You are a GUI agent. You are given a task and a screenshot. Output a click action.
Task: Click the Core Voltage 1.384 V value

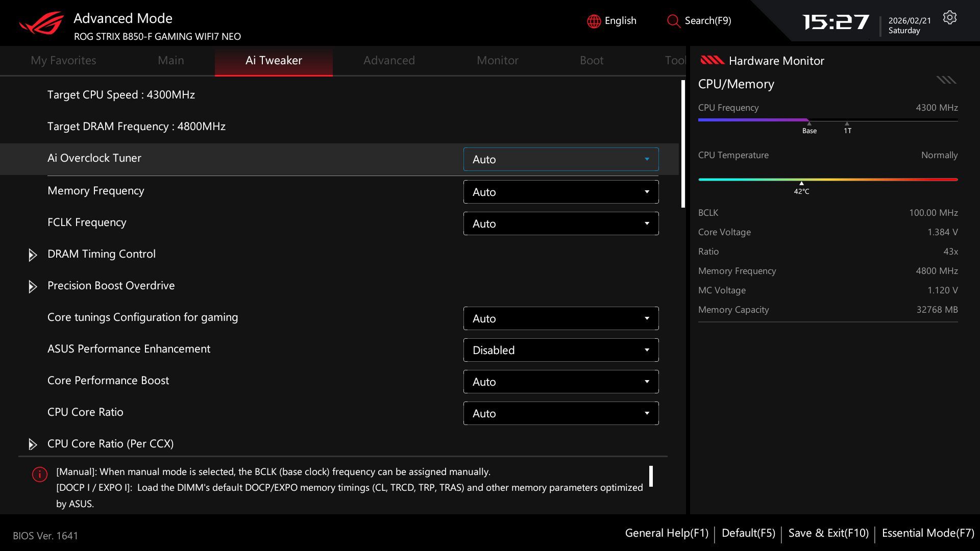tap(942, 232)
